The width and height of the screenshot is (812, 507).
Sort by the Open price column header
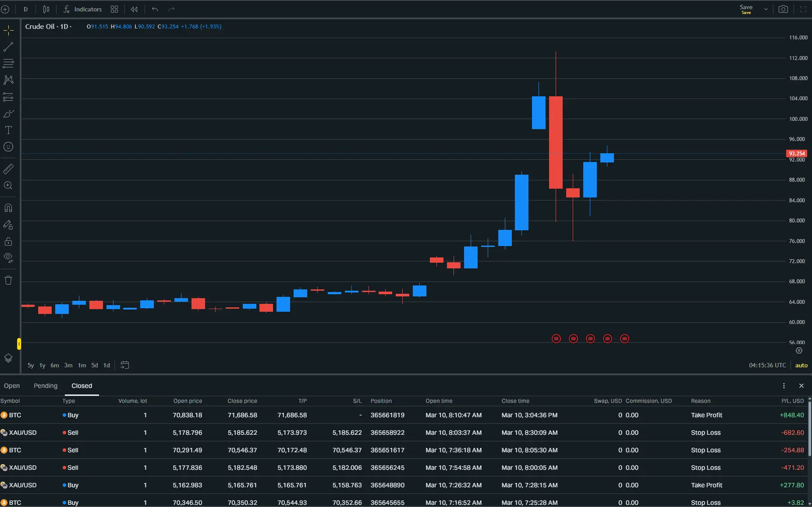click(x=188, y=401)
